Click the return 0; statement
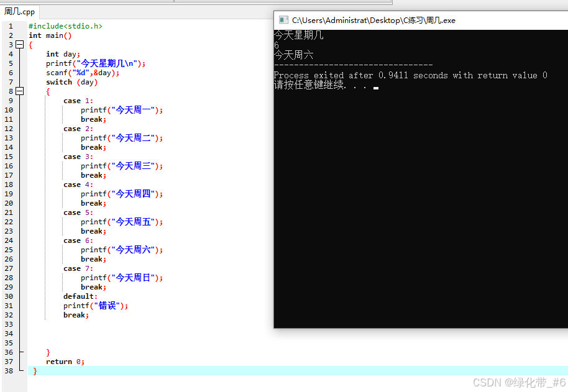The image size is (568, 392). [65, 362]
